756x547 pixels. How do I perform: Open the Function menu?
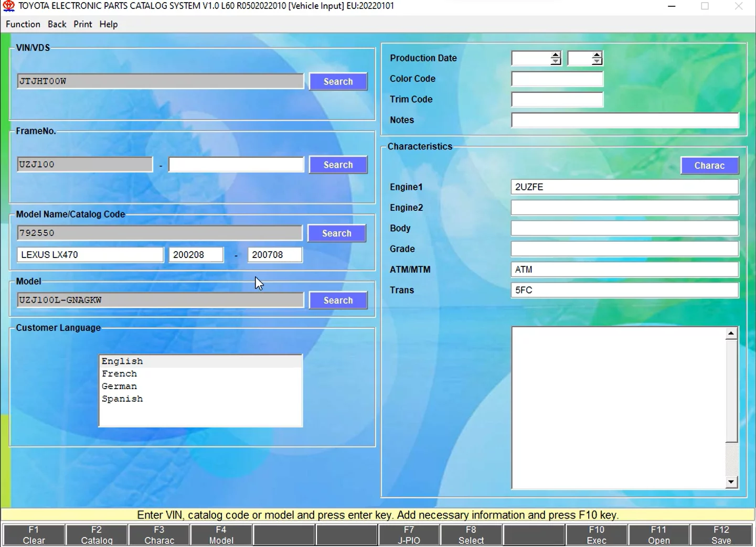pyautogui.click(x=23, y=24)
